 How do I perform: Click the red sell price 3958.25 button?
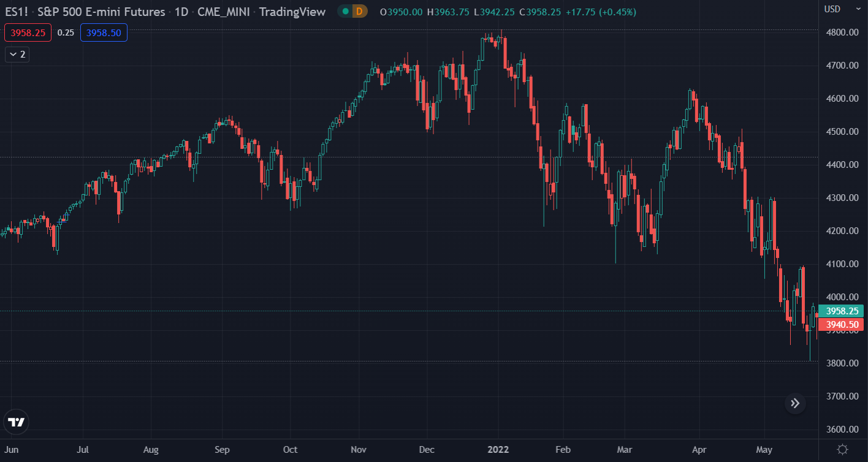click(28, 32)
